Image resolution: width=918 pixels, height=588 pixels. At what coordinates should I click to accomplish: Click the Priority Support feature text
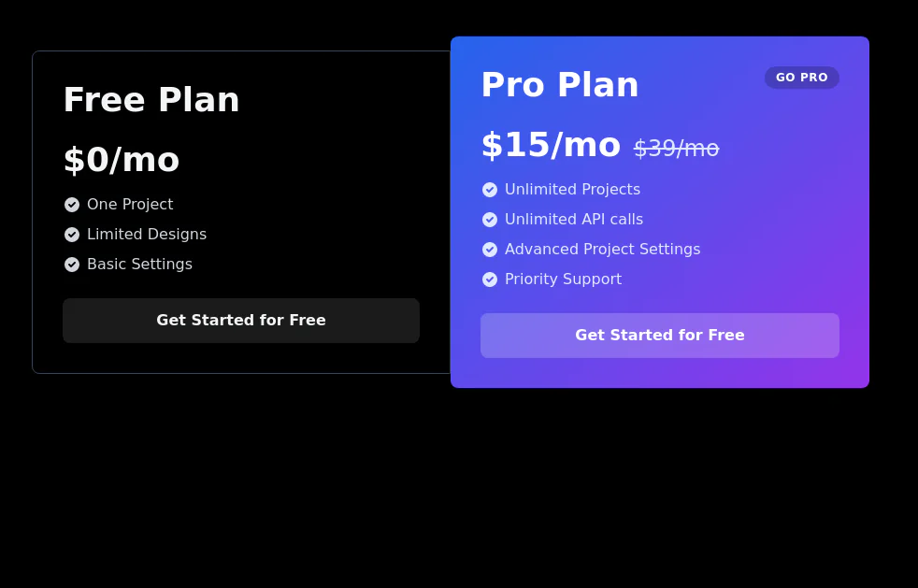(x=563, y=280)
